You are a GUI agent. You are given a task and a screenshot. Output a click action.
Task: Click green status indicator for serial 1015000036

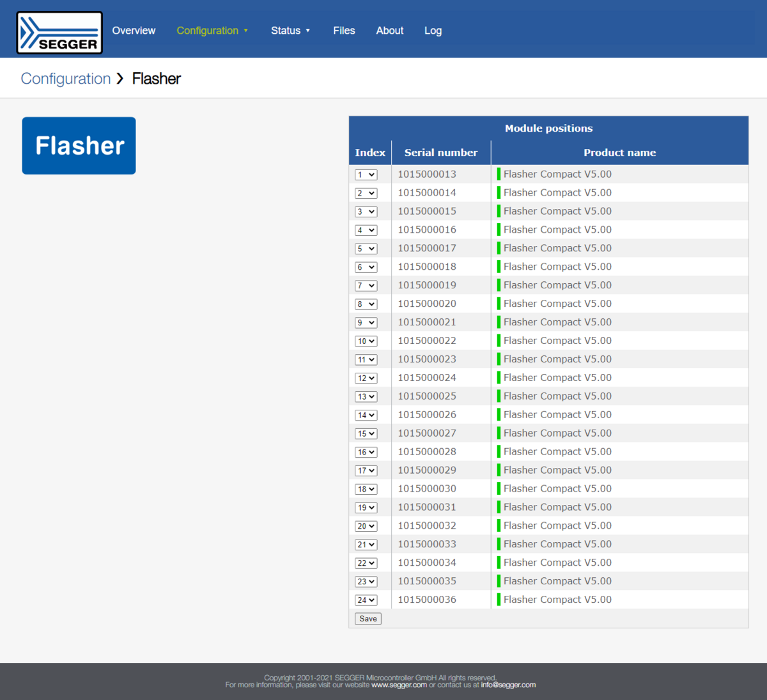(x=499, y=600)
